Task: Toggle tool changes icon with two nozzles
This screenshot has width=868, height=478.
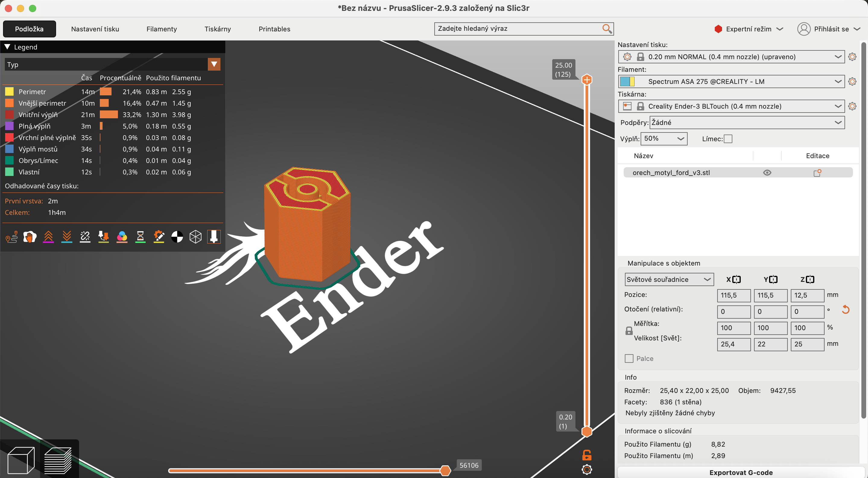Action: (103, 237)
